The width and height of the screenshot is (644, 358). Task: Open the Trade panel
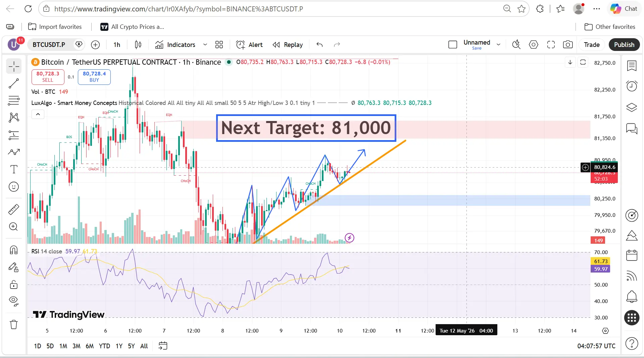tap(591, 45)
